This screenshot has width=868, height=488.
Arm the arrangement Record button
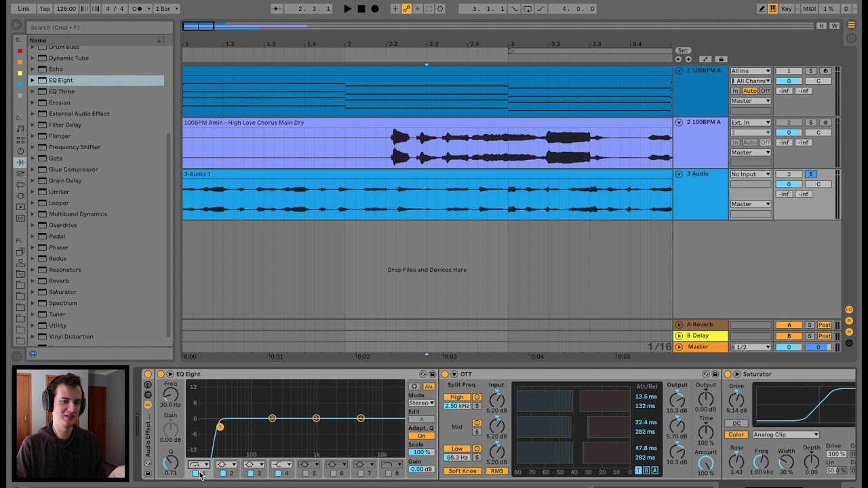tap(375, 9)
